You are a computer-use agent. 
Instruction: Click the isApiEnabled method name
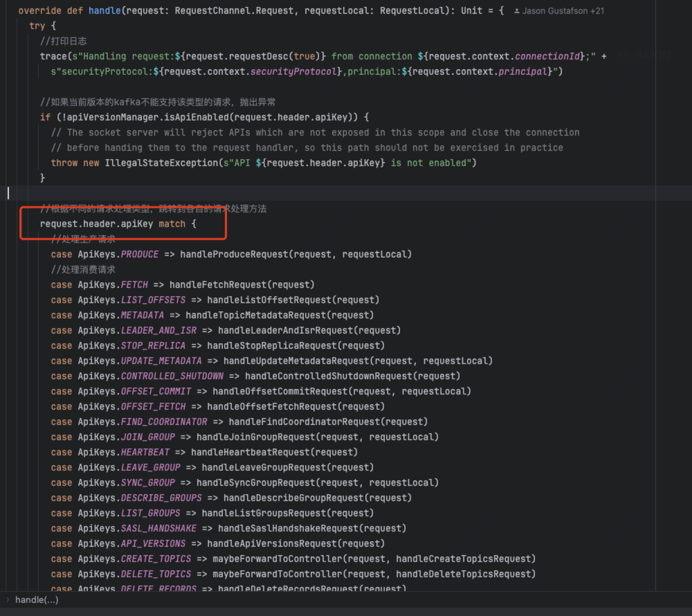(x=197, y=117)
